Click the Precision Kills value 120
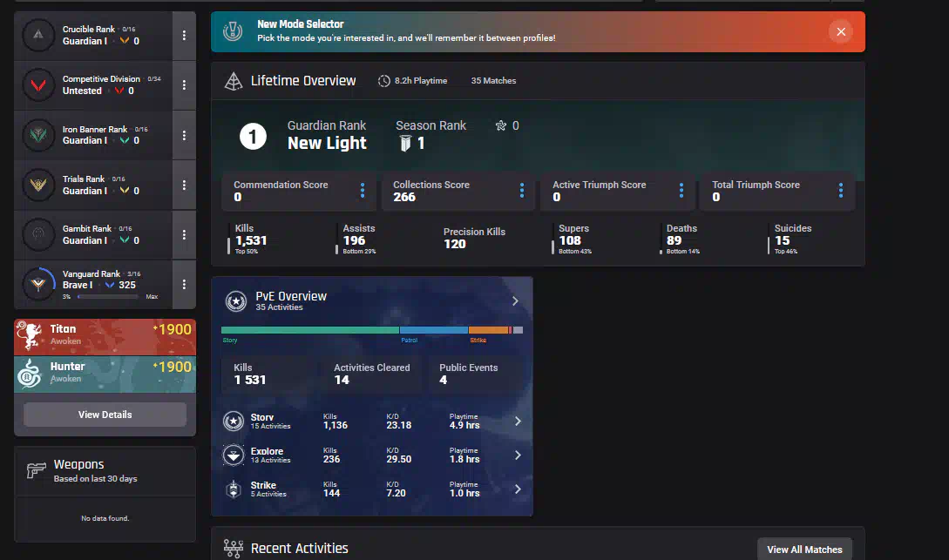Screen dimensions: 949x560 coord(455,244)
